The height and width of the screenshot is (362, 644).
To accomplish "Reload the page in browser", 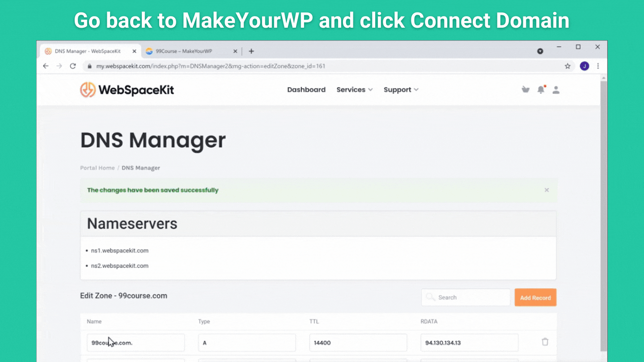I will click(73, 66).
